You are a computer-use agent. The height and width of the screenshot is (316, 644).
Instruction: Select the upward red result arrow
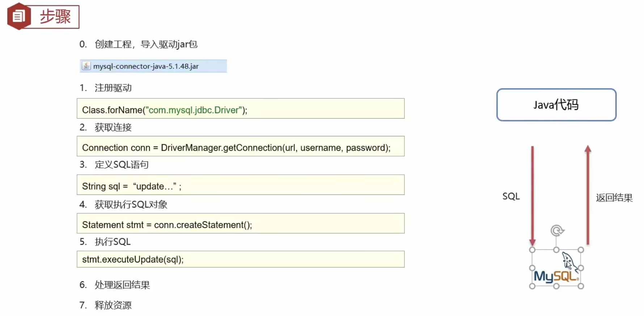click(x=588, y=195)
